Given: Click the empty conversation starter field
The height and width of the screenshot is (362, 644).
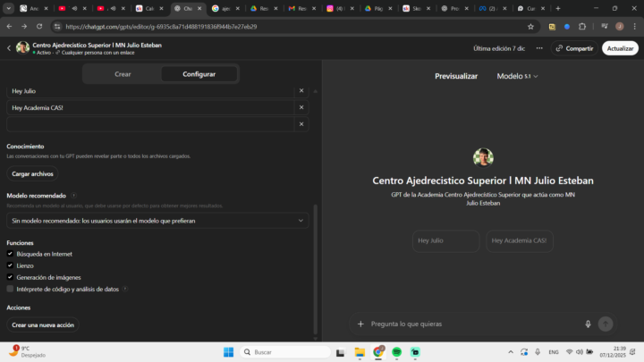Looking at the screenshot, I should pos(150,124).
